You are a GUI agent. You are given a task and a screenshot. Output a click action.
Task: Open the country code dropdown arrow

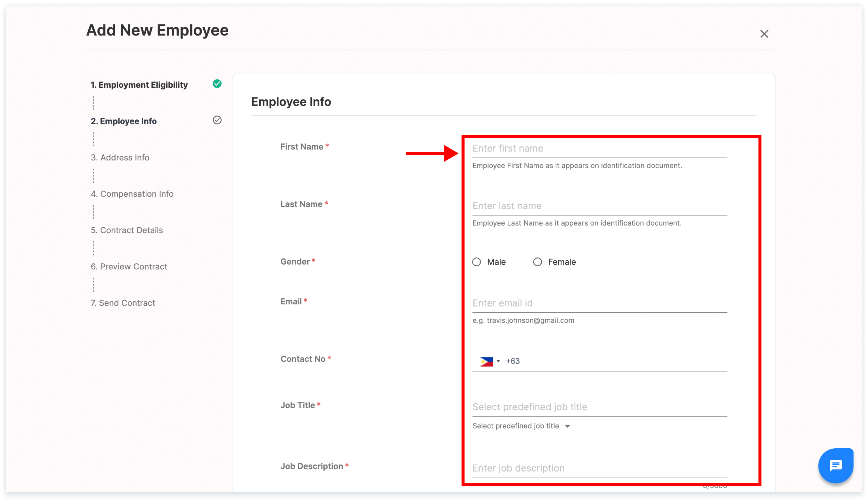(498, 361)
